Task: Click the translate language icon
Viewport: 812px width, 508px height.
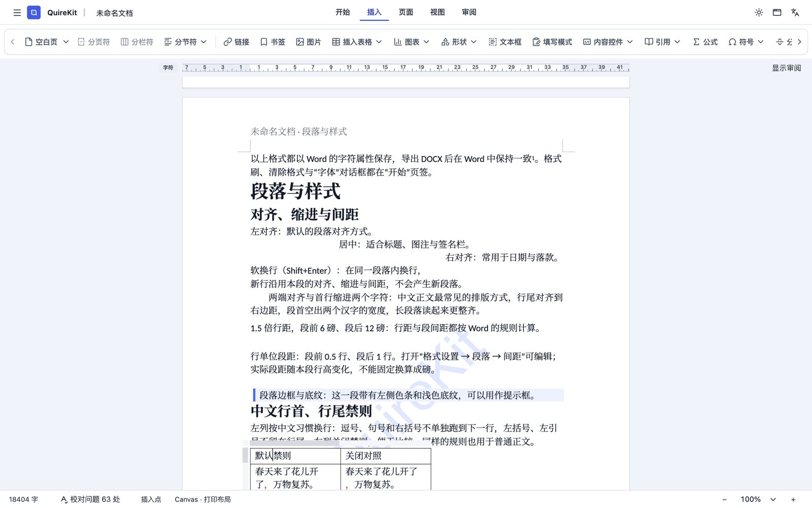Action: pos(795,13)
